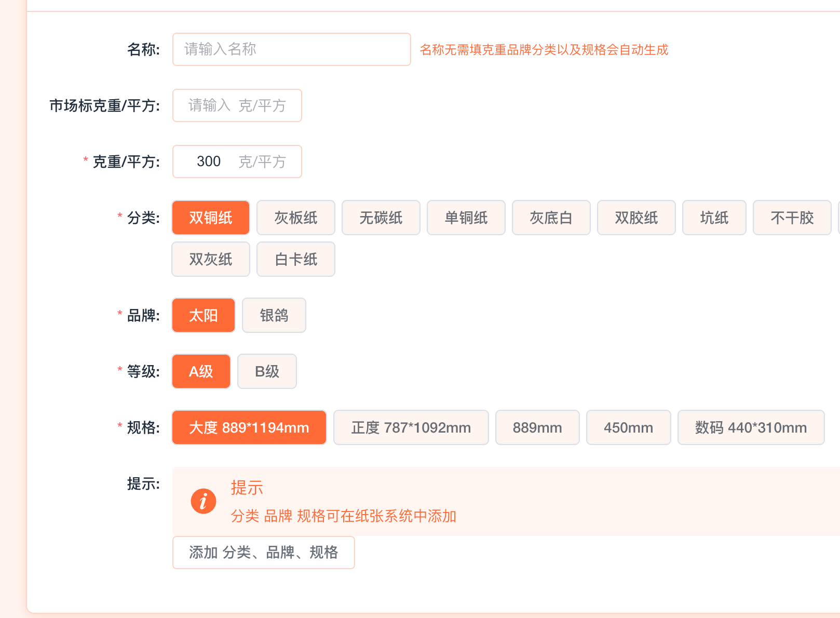
Task: Choose 双胶纸 from the categories
Action: (x=636, y=218)
